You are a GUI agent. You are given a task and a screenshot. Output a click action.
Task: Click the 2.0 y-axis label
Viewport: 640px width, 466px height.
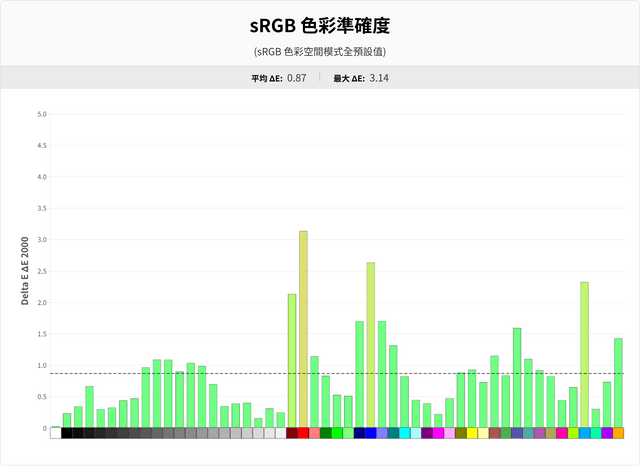coord(42,302)
